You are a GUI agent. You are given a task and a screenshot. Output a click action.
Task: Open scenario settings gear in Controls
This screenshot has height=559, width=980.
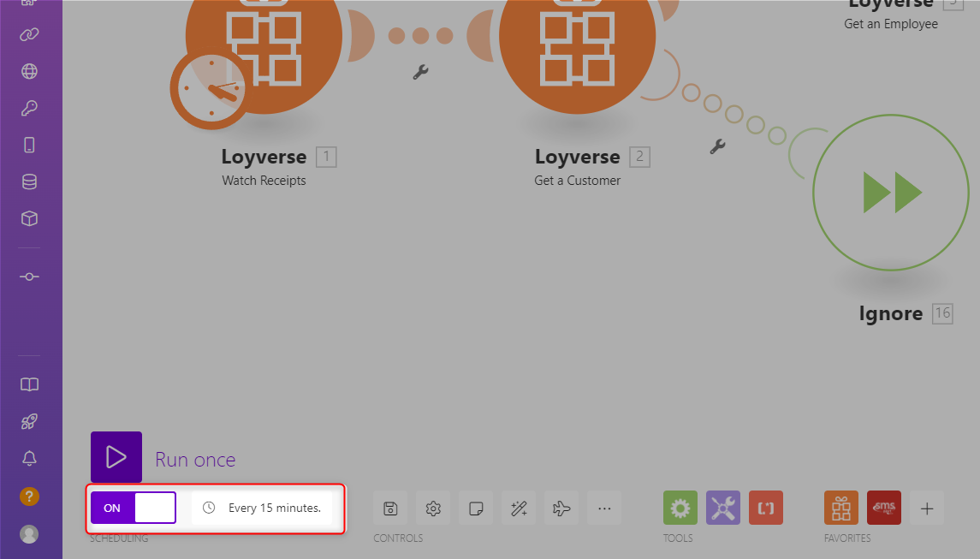click(433, 508)
